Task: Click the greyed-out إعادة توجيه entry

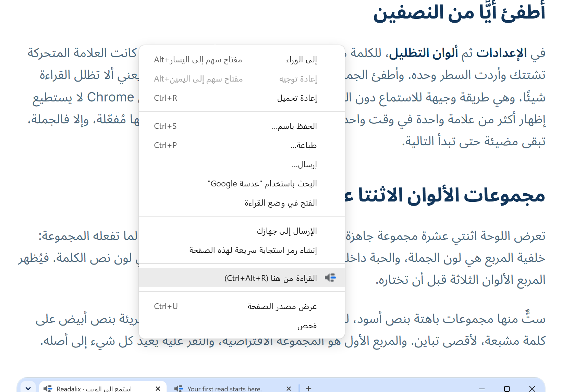Action: [x=242, y=79]
